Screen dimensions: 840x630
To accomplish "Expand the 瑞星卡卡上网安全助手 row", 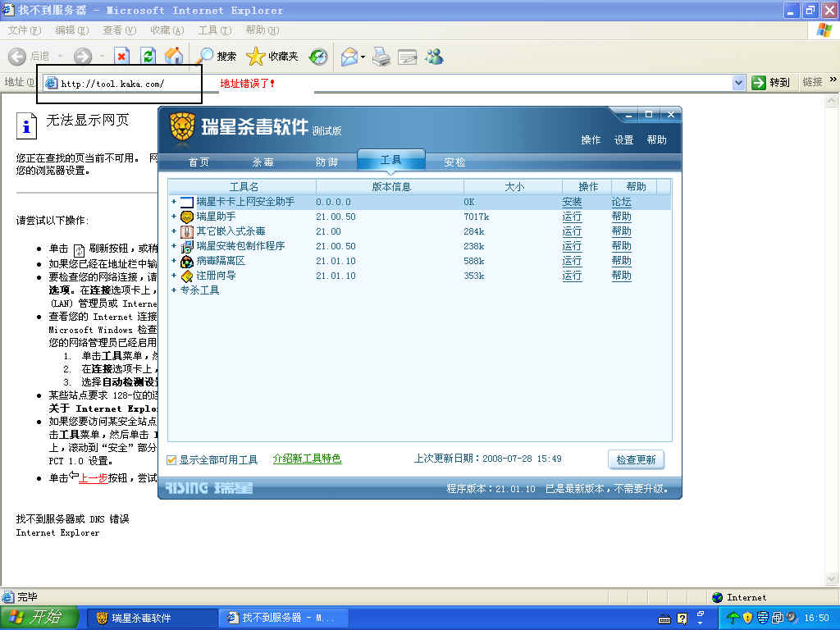I will 174,202.
